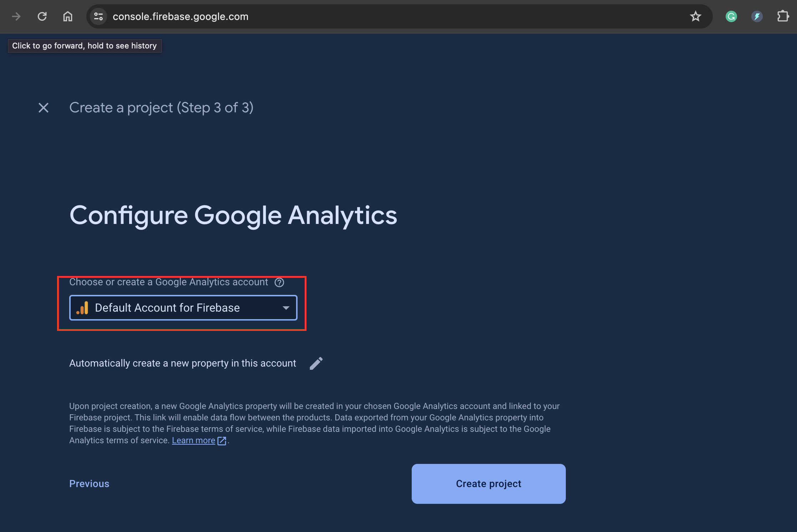Open the Grammarly extension
This screenshot has width=797, height=532.
[x=731, y=16]
